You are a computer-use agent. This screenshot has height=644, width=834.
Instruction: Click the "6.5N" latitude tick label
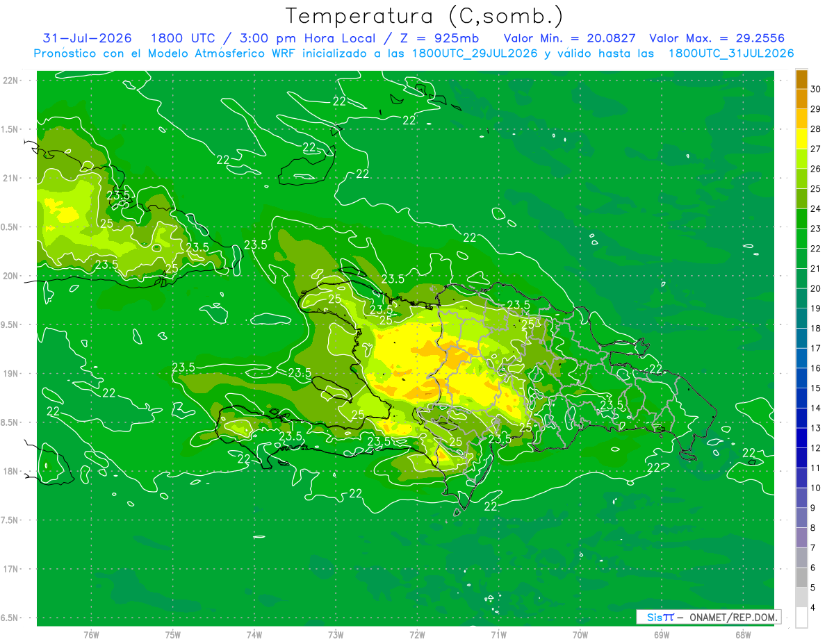(x=10, y=618)
